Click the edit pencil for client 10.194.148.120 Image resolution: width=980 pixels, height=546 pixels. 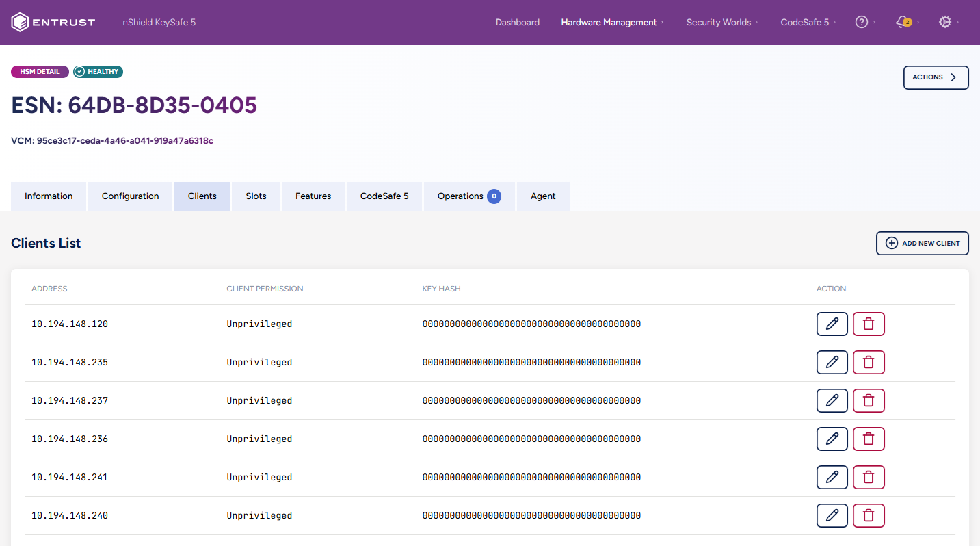tap(832, 324)
